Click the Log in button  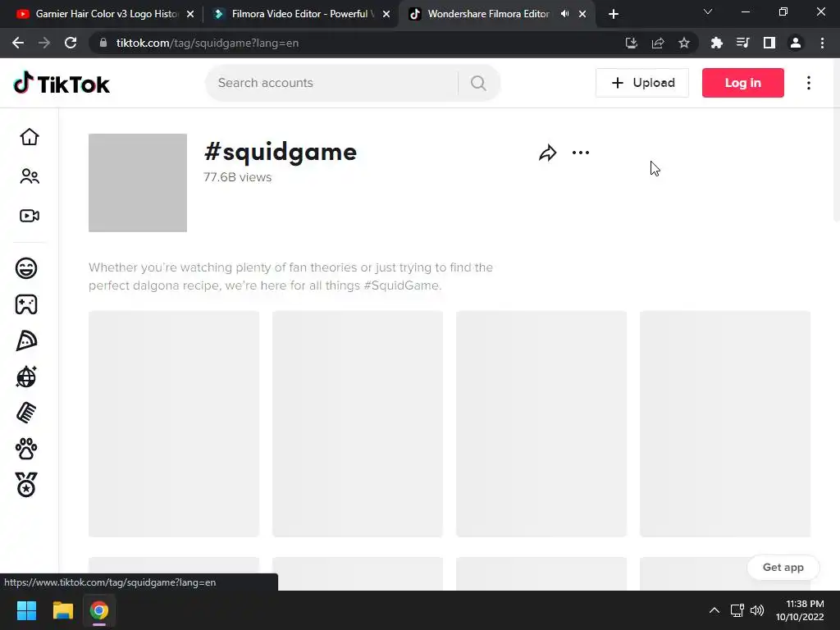[x=743, y=83]
